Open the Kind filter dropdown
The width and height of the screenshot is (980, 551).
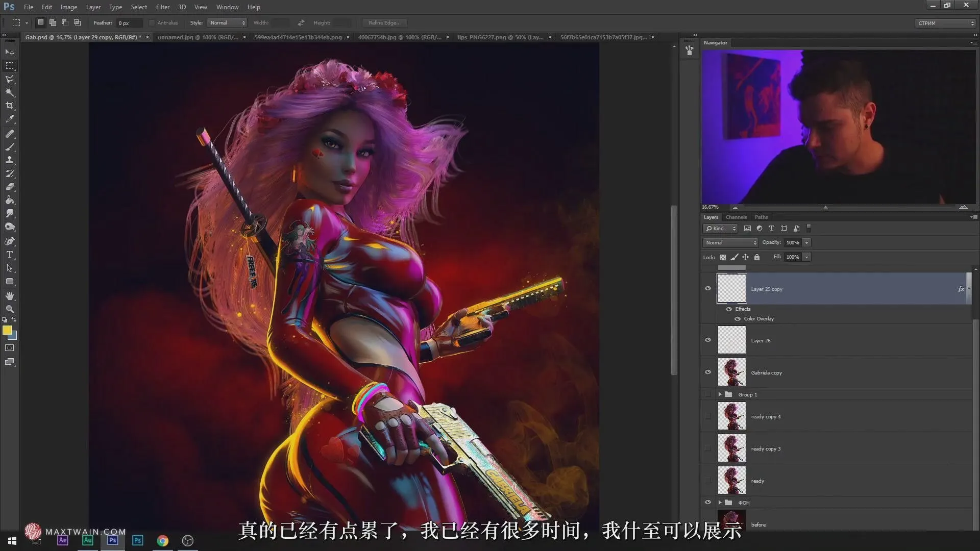click(720, 229)
